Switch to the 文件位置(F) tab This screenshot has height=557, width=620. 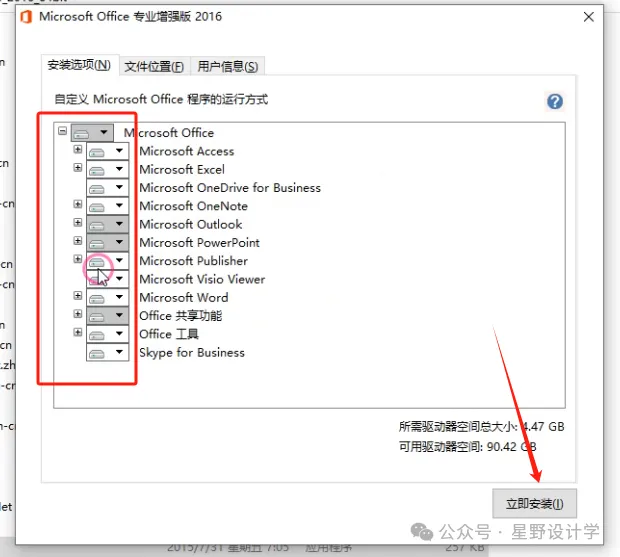(x=154, y=66)
